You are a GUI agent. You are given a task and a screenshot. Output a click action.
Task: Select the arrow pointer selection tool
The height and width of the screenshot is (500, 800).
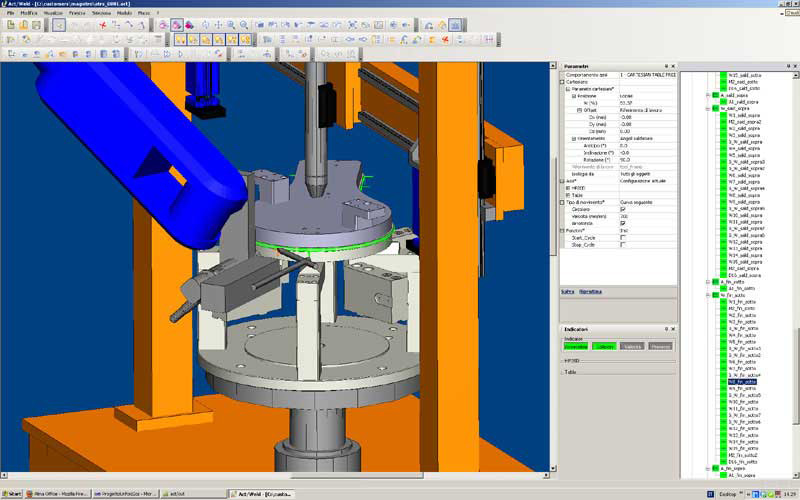pos(59,24)
